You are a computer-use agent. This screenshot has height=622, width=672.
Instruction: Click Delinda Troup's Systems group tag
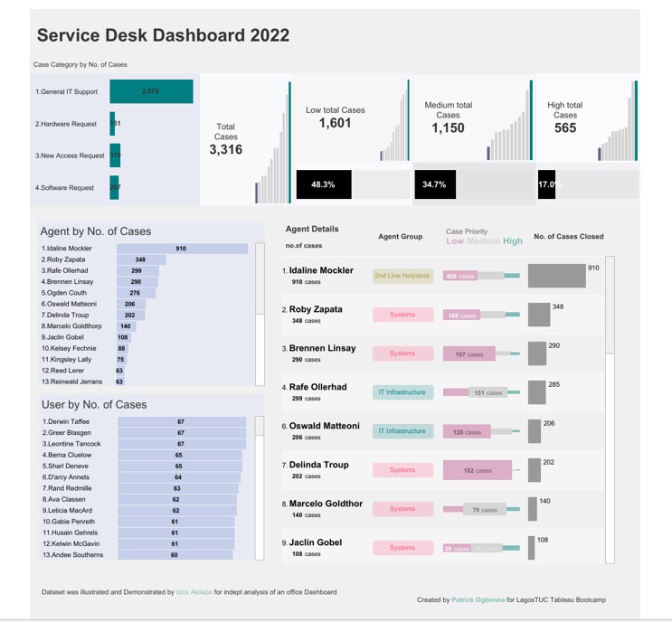(x=402, y=470)
